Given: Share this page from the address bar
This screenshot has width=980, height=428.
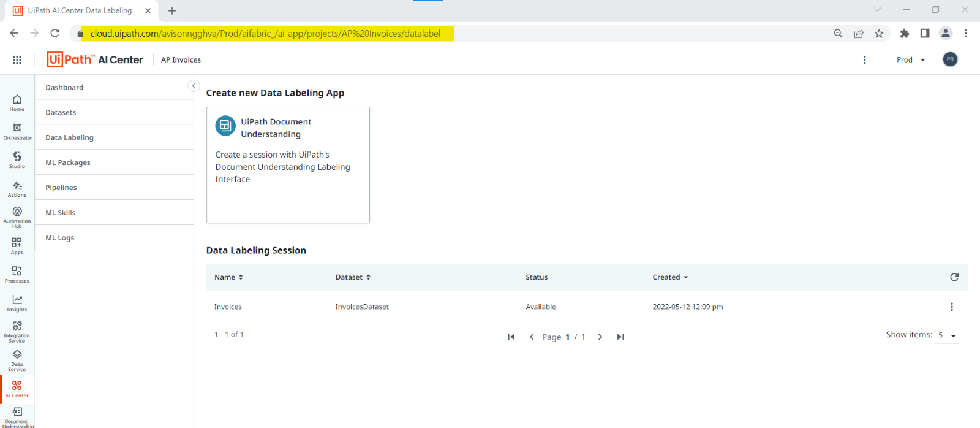Looking at the screenshot, I should [859, 33].
